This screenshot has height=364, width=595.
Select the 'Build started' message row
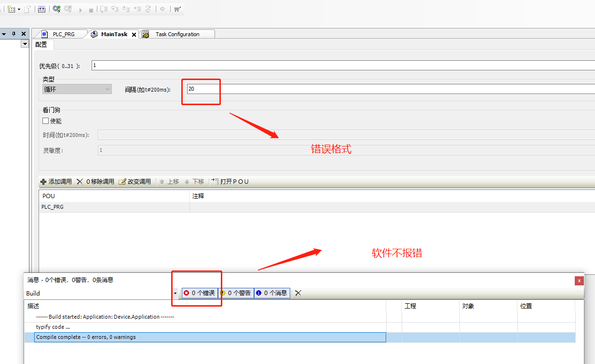click(x=300, y=317)
